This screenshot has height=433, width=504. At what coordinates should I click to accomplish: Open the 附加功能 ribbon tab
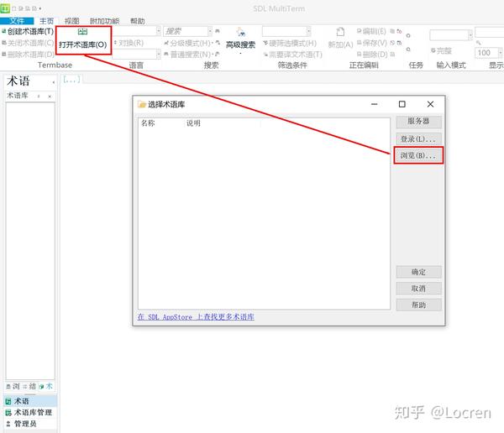(x=104, y=21)
